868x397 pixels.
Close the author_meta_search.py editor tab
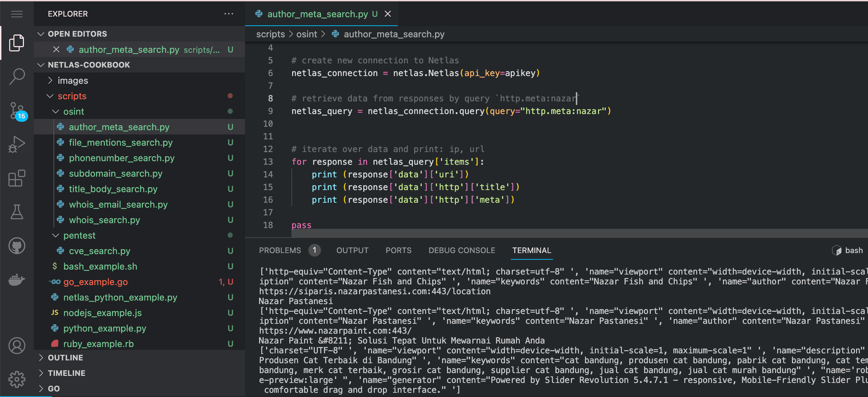(388, 14)
